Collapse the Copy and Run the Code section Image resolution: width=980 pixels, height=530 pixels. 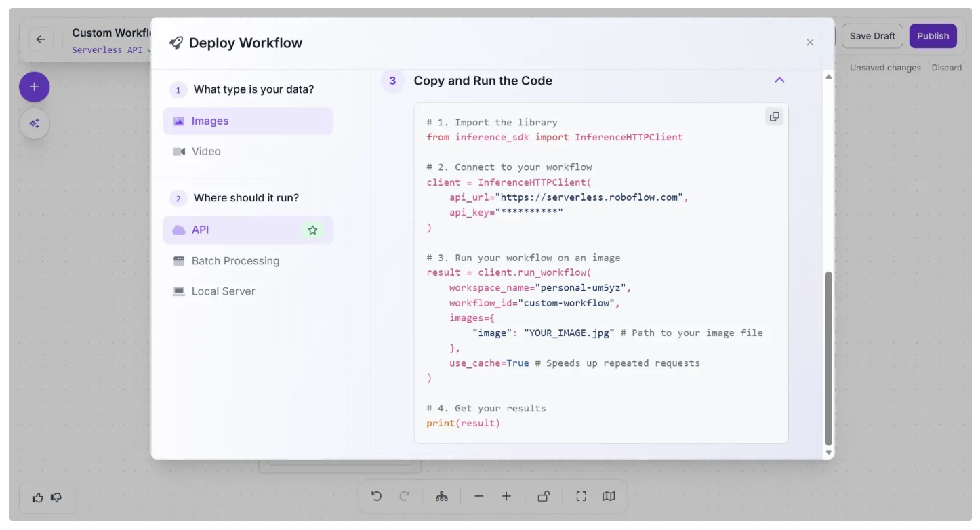point(779,81)
